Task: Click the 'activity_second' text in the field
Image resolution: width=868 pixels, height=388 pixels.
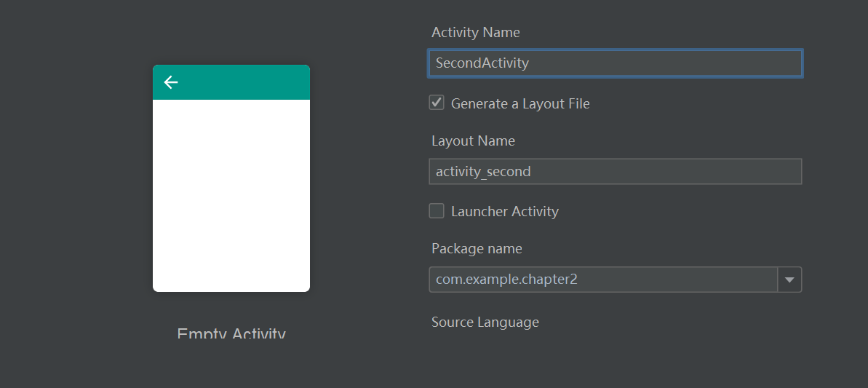Action: click(x=483, y=172)
